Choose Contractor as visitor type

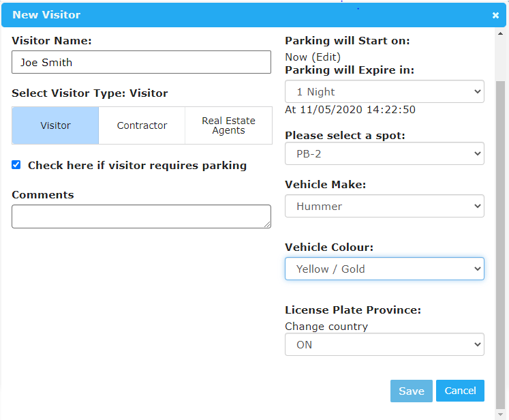click(142, 125)
